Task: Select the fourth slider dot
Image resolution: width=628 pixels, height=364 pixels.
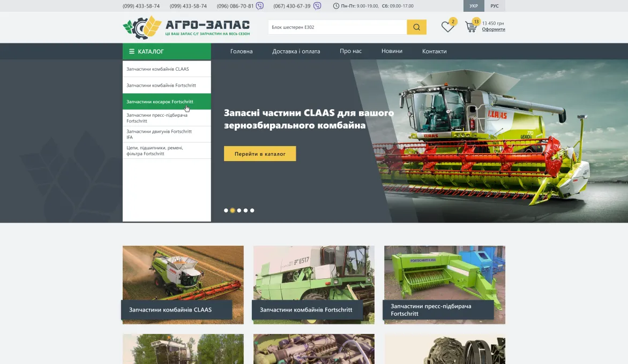Action: [245, 210]
